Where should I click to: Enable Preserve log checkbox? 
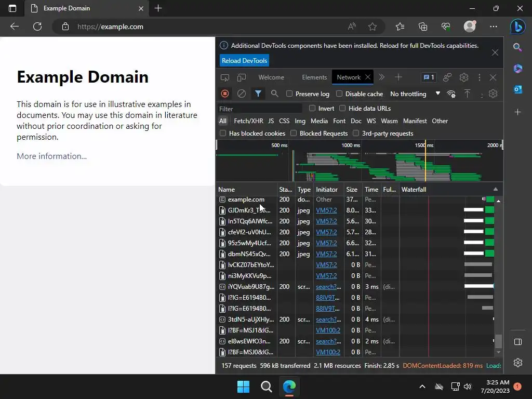click(289, 94)
